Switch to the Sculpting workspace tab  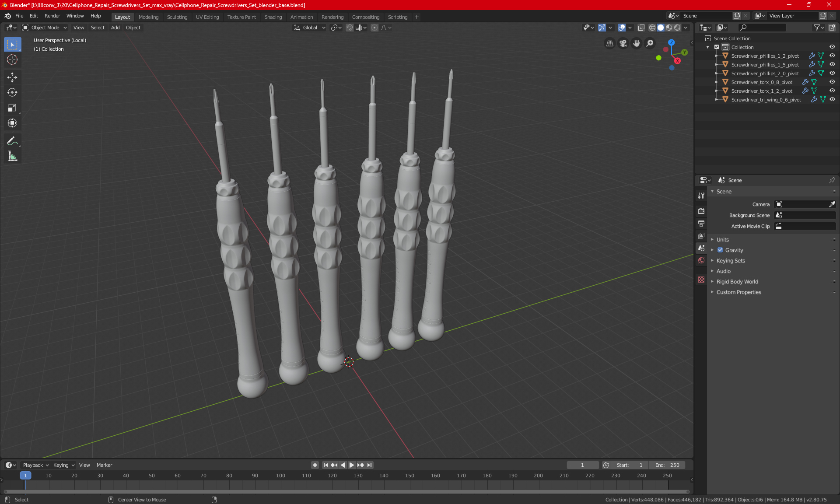(177, 17)
